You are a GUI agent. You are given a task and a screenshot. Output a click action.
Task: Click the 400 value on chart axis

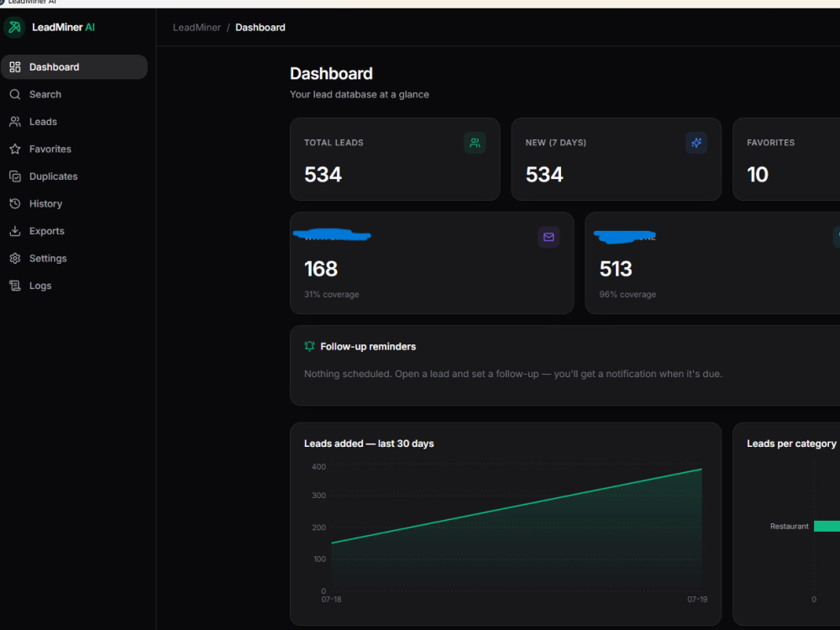[318, 467]
